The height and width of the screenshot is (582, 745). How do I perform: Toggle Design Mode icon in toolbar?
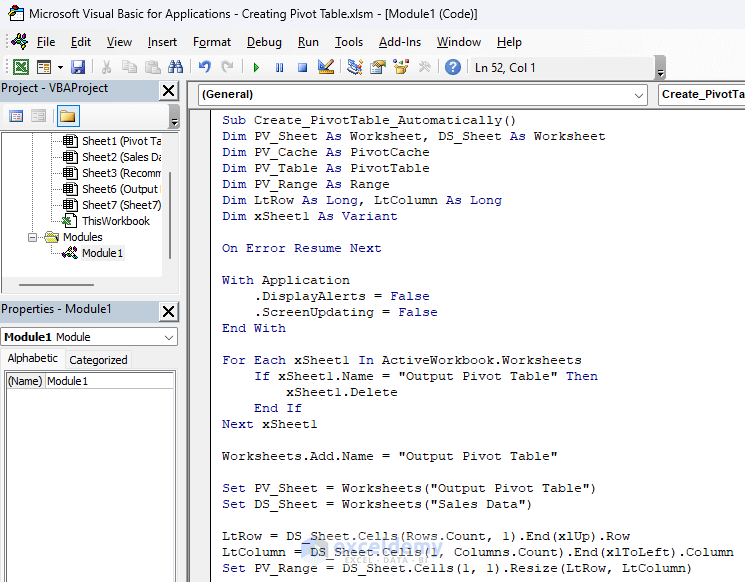[325, 67]
